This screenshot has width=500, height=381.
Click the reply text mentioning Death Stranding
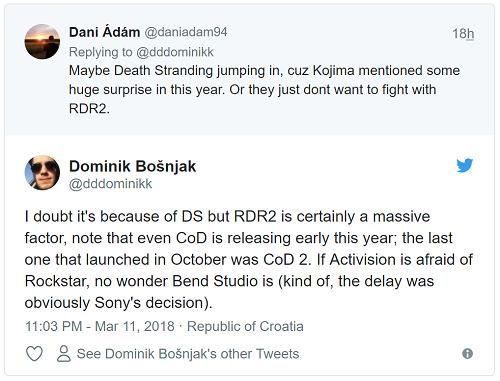coord(264,89)
